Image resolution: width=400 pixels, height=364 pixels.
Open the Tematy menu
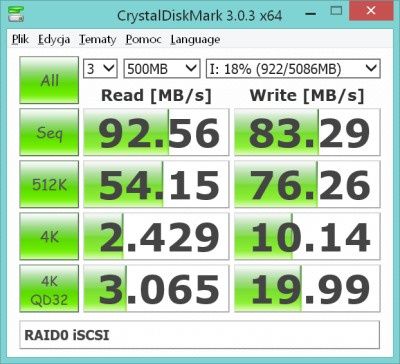click(98, 39)
